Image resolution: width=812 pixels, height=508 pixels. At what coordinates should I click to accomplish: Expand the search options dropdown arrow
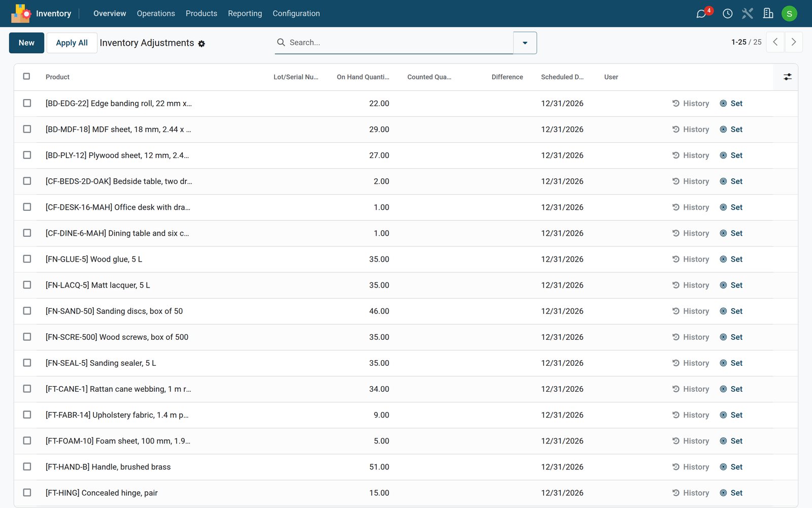(525, 43)
